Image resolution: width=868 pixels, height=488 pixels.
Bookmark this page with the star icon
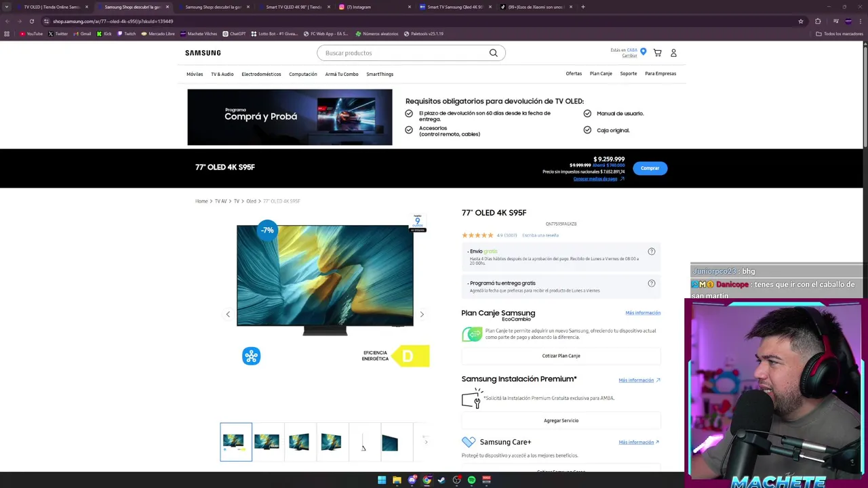tap(801, 21)
